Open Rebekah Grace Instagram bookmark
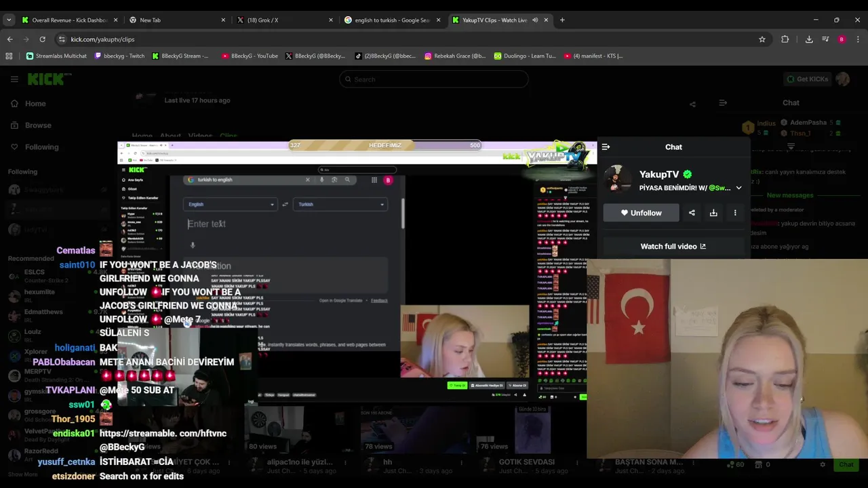The image size is (868, 488). pos(455,56)
